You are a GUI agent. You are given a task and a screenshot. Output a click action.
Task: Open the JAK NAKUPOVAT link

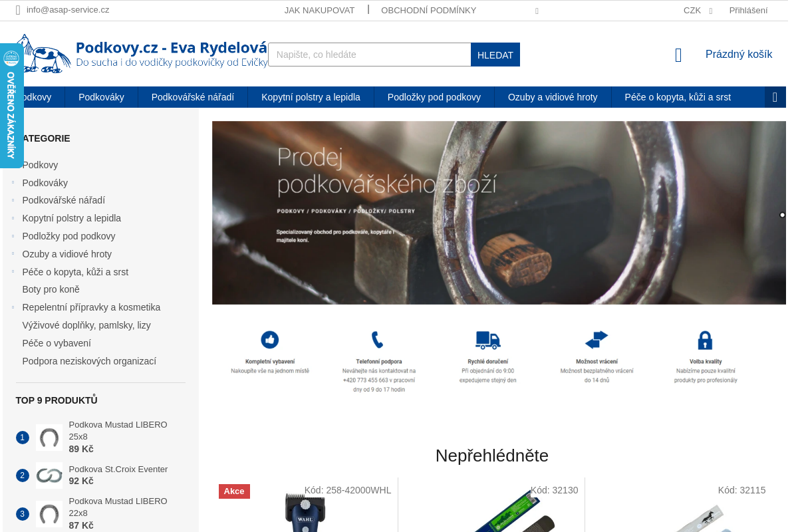pyautogui.click(x=319, y=10)
